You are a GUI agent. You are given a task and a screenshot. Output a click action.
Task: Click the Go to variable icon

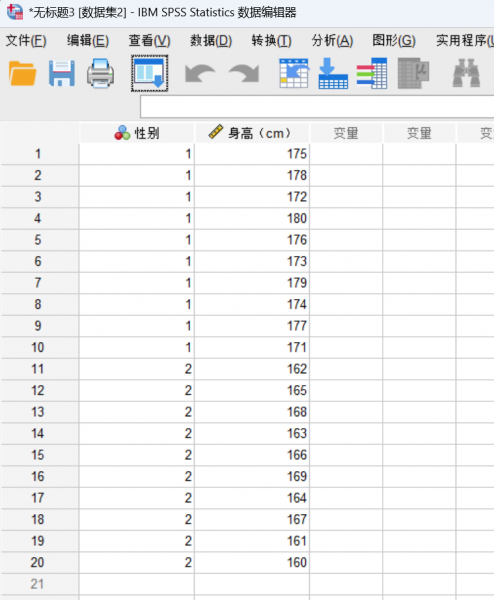click(333, 73)
